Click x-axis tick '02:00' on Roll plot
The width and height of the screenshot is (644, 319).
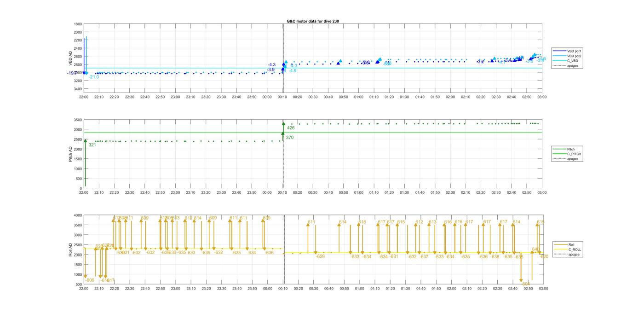tap(450, 289)
